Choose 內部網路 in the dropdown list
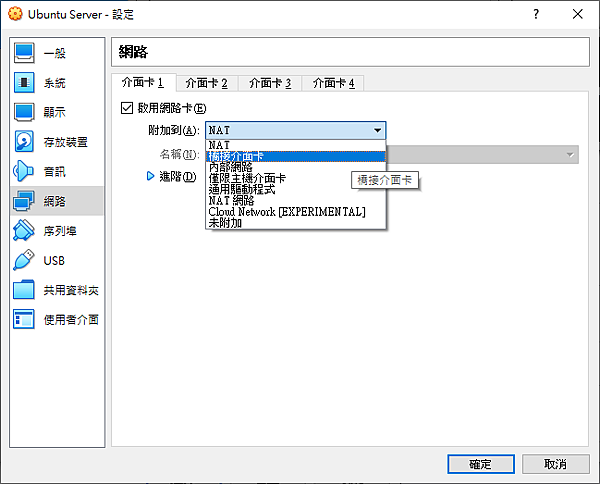 click(x=295, y=167)
